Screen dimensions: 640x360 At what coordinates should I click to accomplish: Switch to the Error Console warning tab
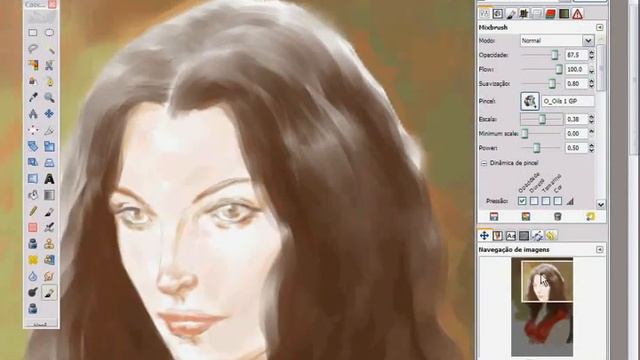[578, 14]
